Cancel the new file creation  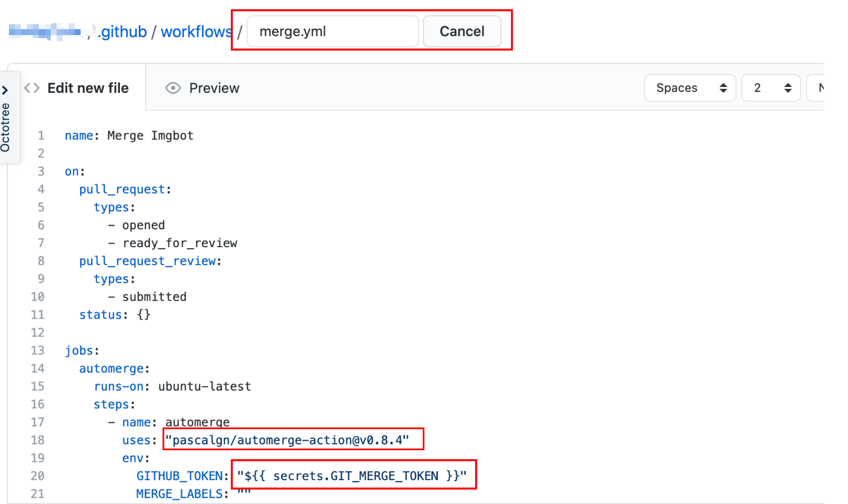[462, 31]
